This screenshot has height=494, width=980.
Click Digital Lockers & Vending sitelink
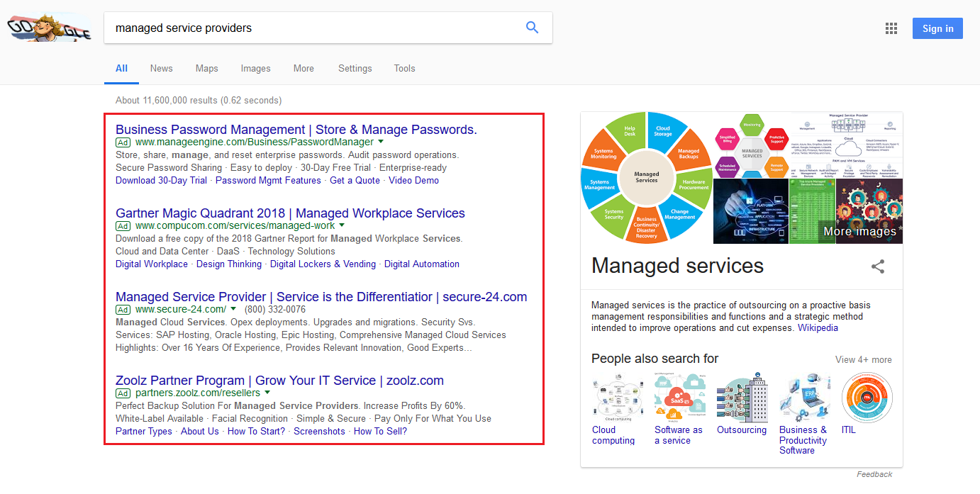tap(323, 264)
